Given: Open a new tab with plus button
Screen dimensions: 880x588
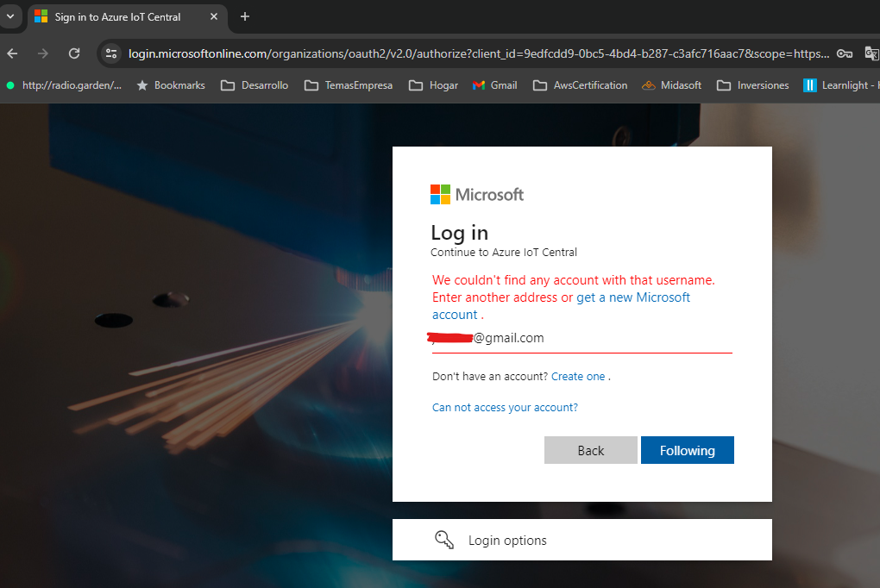Looking at the screenshot, I should [x=245, y=17].
